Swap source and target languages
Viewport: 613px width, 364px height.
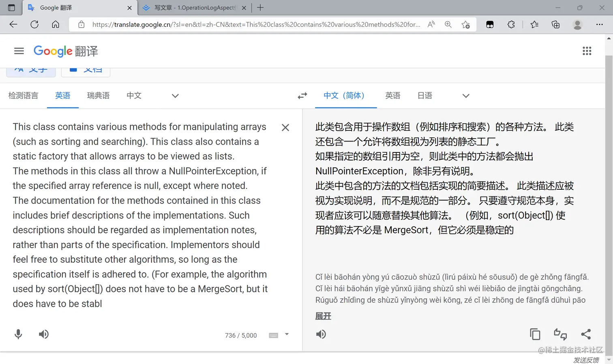[x=302, y=96]
